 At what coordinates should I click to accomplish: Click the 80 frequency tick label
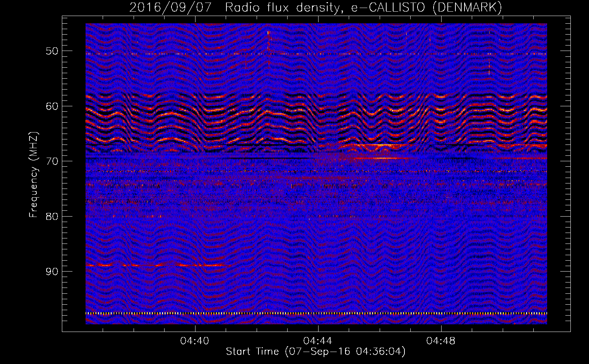point(52,217)
